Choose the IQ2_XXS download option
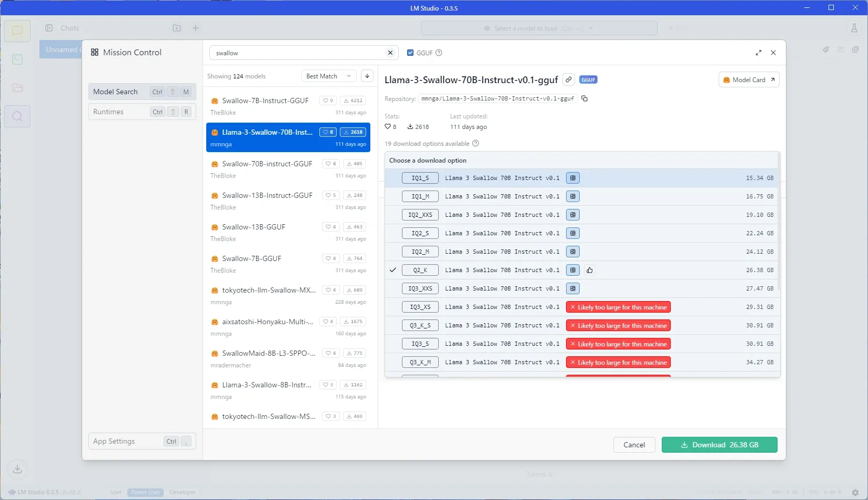The width and height of the screenshot is (868, 500). coord(581,215)
